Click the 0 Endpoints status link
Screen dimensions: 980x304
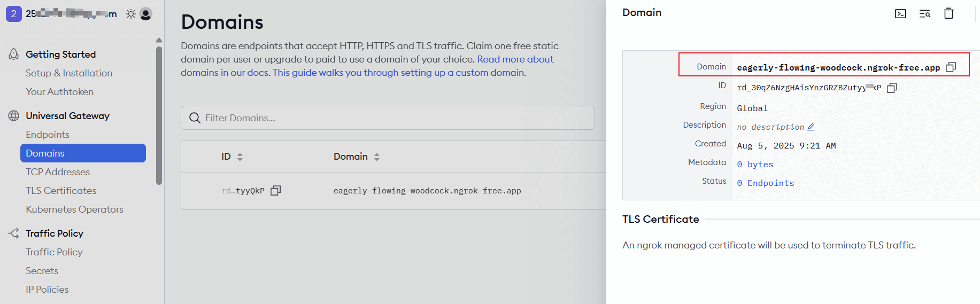[x=765, y=183]
